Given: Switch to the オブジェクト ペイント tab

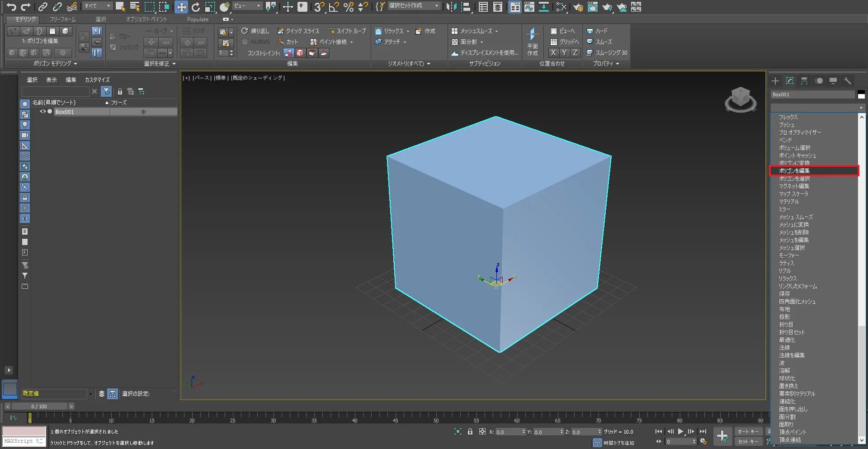Looking at the screenshot, I should pos(146,19).
